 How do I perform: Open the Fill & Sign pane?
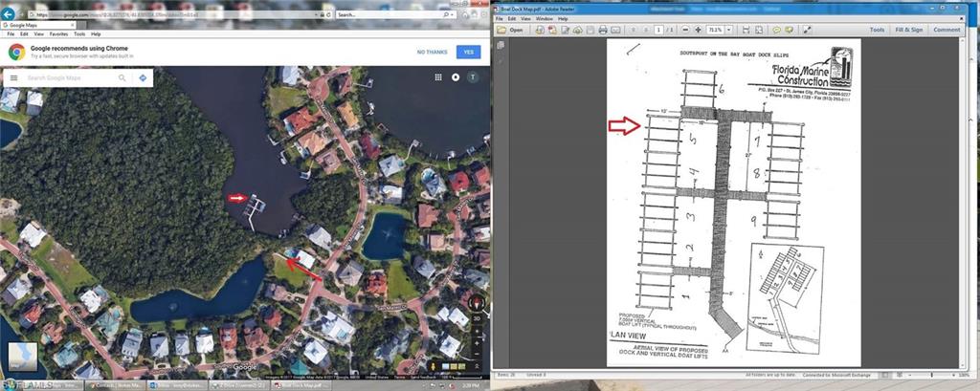point(909,30)
